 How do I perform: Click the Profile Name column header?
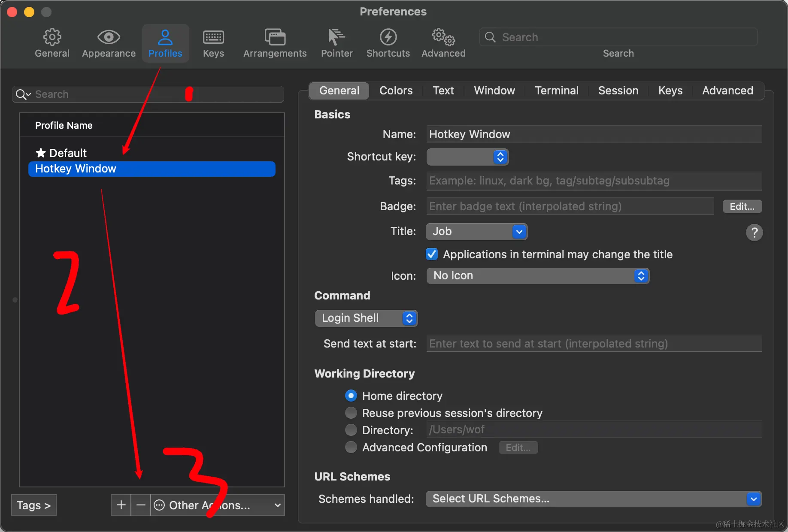152,125
